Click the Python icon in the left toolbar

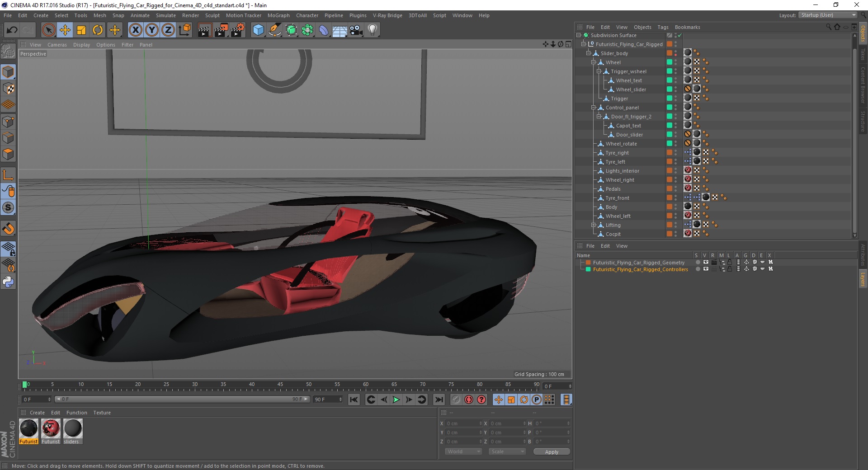(8, 282)
